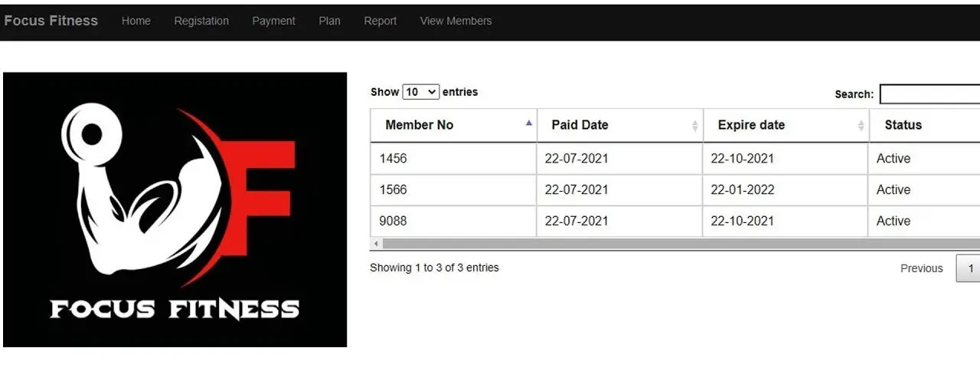The width and height of the screenshot is (980, 384).
Task: Select member 9088 row
Action: [x=675, y=221]
